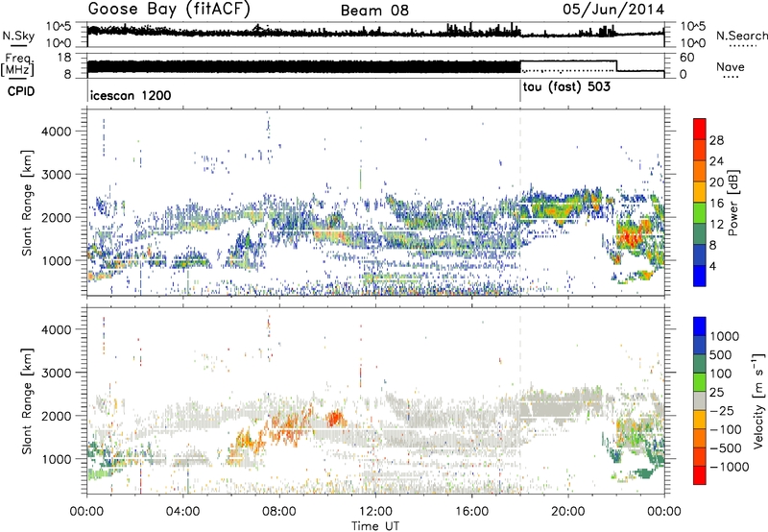768x532 pixels.
Task: Click the 'Freq. [MHz]' axis label
Action: 18,64
